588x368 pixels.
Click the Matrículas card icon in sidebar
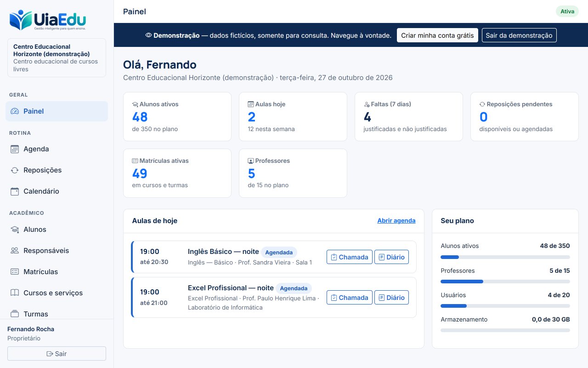15,272
